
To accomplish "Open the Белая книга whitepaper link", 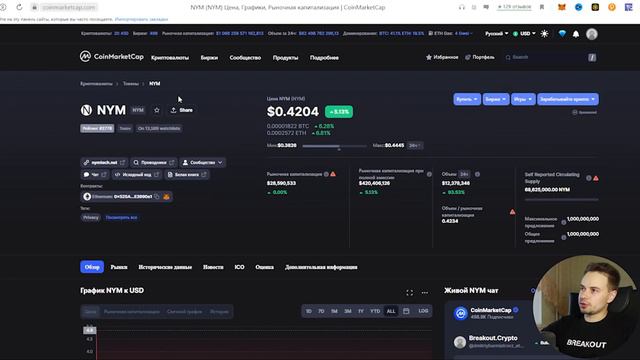I will (187, 175).
